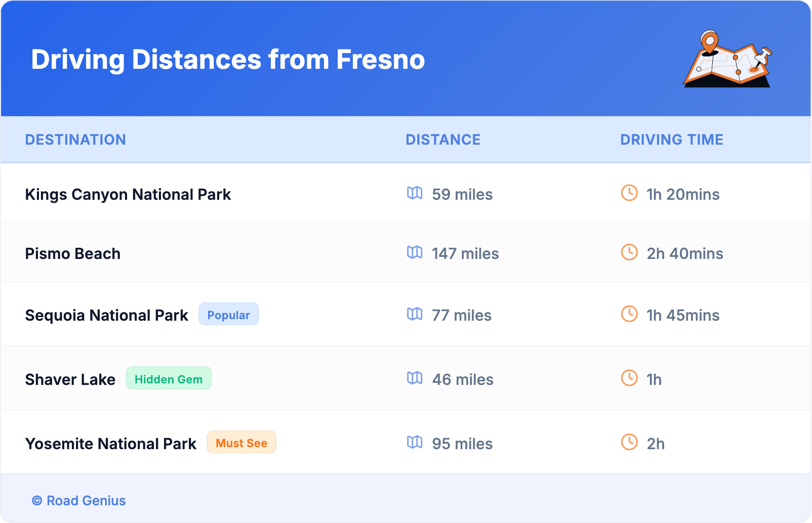This screenshot has height=523, width=812.
Task: Click the map illustration in the header
Action: (x=728, y=59)
